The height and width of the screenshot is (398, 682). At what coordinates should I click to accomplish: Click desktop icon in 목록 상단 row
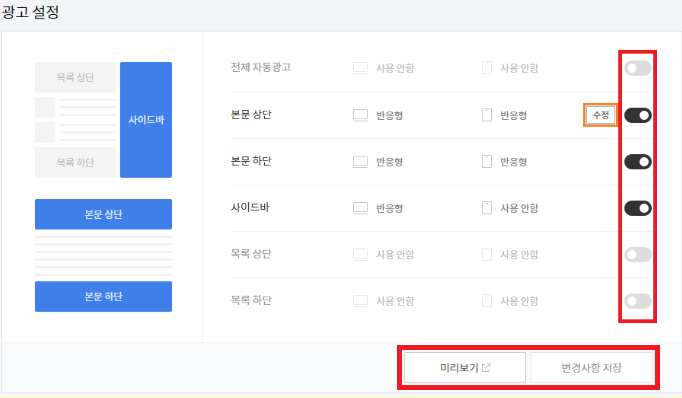pyautogui.click(x=360, y=254)
